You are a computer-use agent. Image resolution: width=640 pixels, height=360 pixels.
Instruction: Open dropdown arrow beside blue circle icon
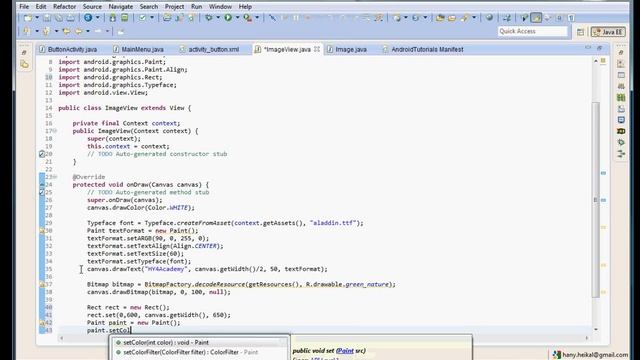[x=98, y=18]
